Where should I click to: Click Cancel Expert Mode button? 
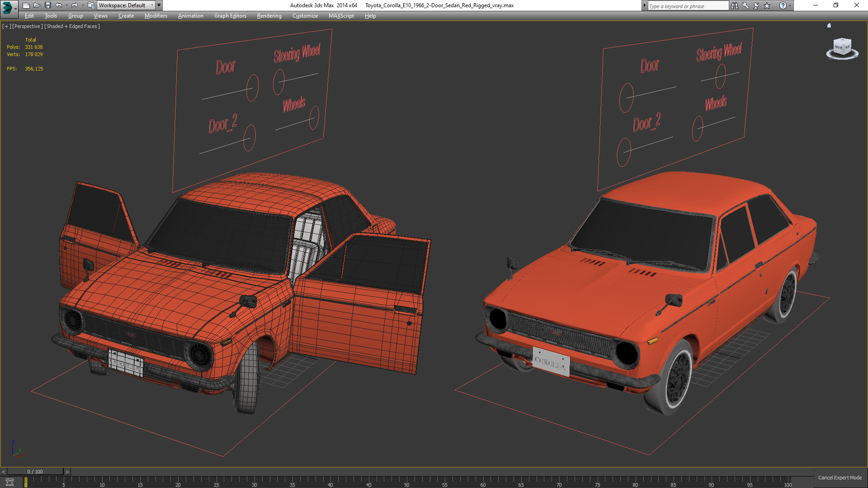pos(840,478)
